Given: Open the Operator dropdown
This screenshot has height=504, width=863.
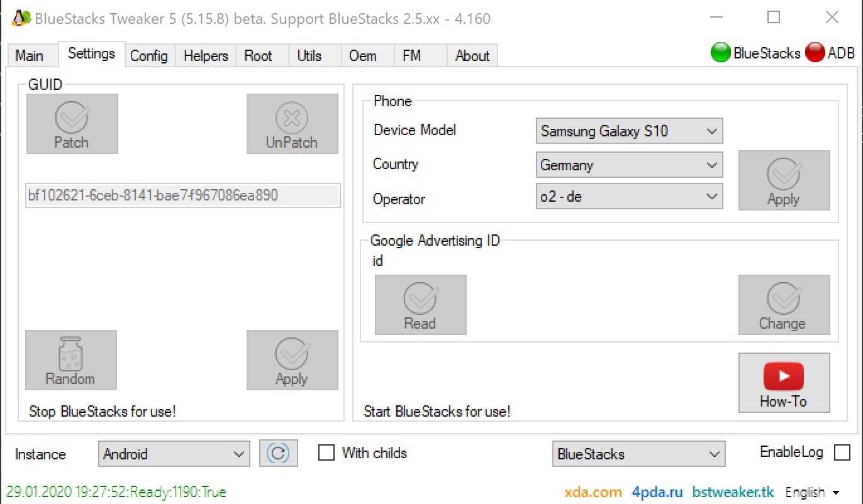Looking at the screenshot, I should [x=629, y=197].
